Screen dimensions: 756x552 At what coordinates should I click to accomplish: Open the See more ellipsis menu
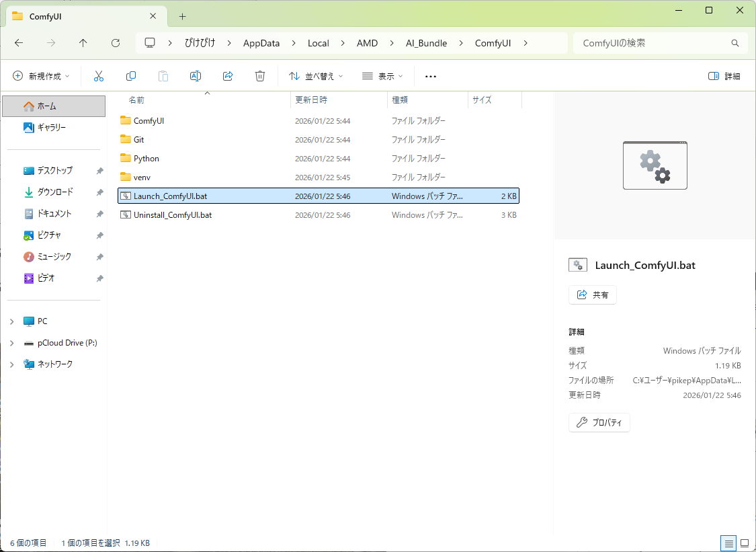pos(431,76)
